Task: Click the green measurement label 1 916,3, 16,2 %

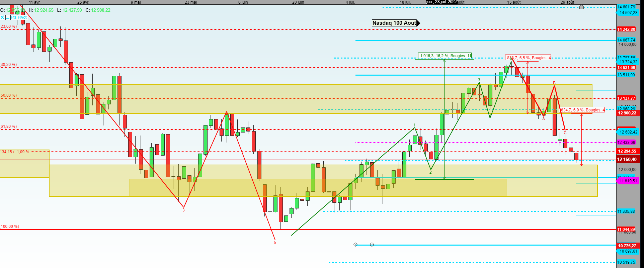Action: click(x=445, y=56)
